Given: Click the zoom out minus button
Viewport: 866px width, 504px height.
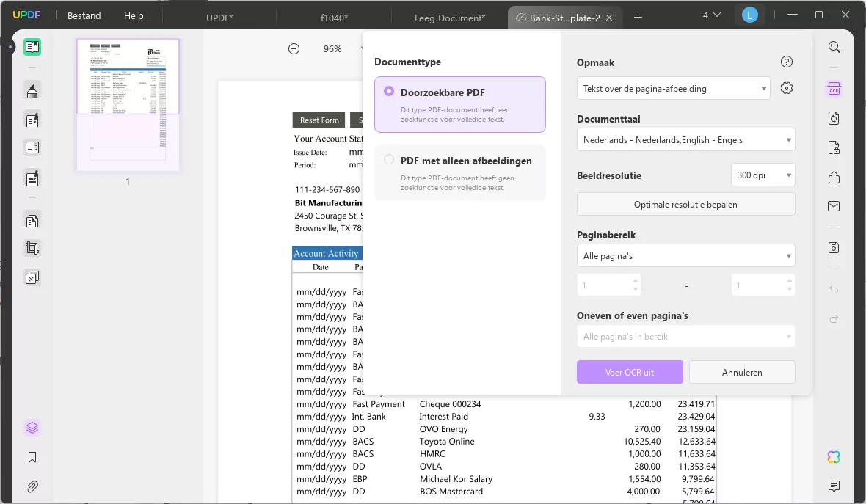Looking at the screenshot, I should pyautogui.click(x=294, y=48).
